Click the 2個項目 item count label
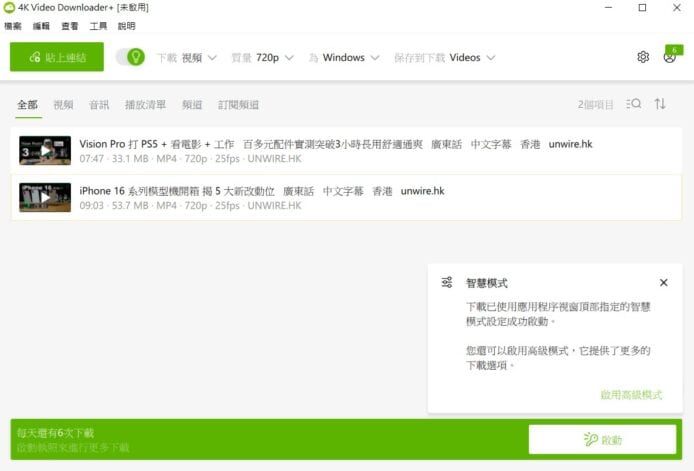694x471 pixels. point(595,104)
